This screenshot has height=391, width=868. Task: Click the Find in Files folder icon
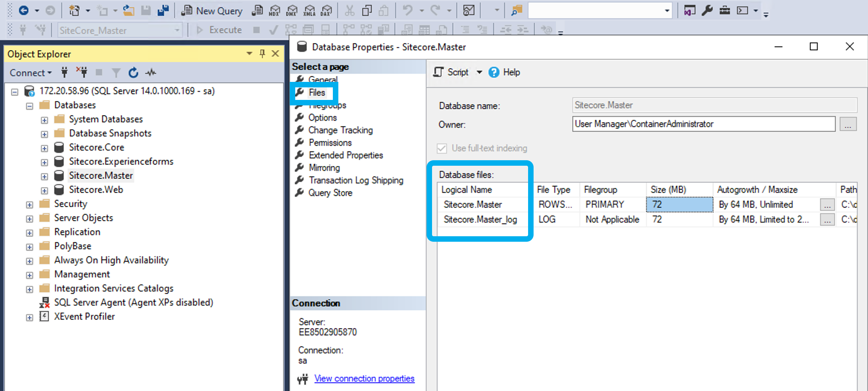[x=517, y=11]
